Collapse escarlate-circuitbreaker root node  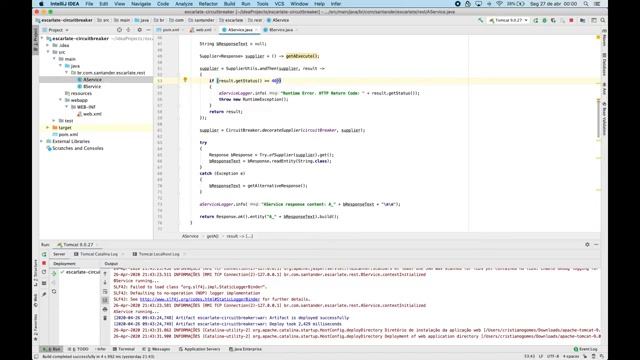[42, 38]
